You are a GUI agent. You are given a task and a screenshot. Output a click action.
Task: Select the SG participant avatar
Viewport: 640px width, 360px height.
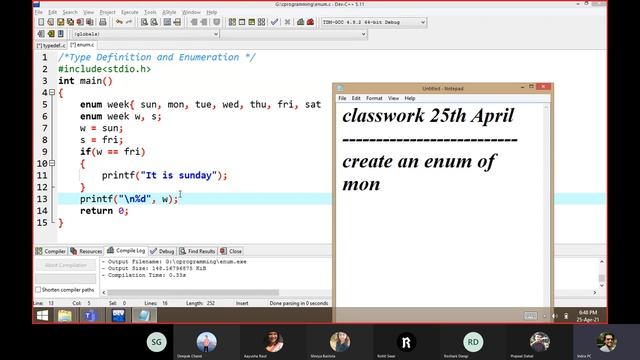coord(157,342)
